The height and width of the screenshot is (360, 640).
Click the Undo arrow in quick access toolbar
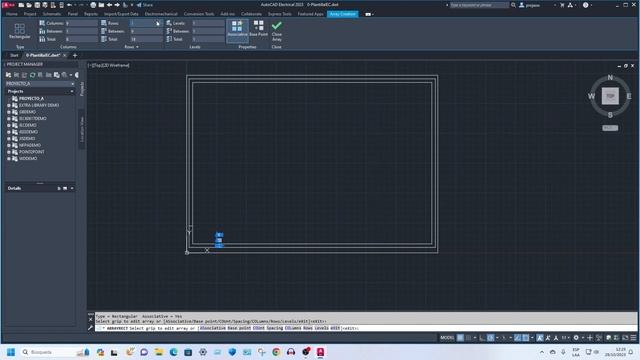pos(69,5)
